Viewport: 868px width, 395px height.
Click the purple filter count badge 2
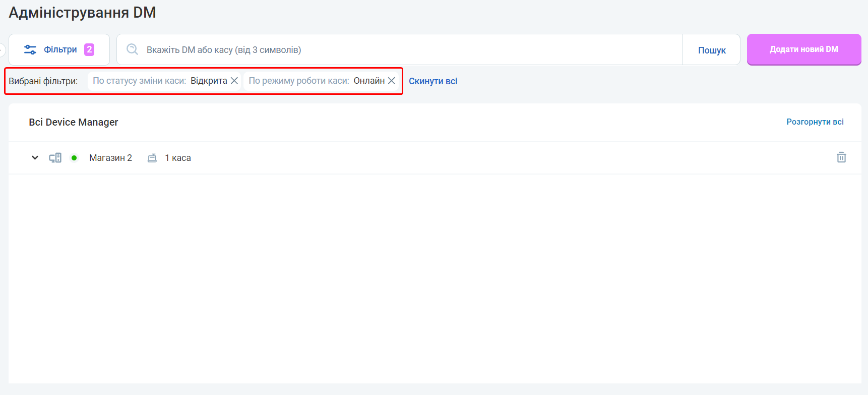tap(89, 49)
